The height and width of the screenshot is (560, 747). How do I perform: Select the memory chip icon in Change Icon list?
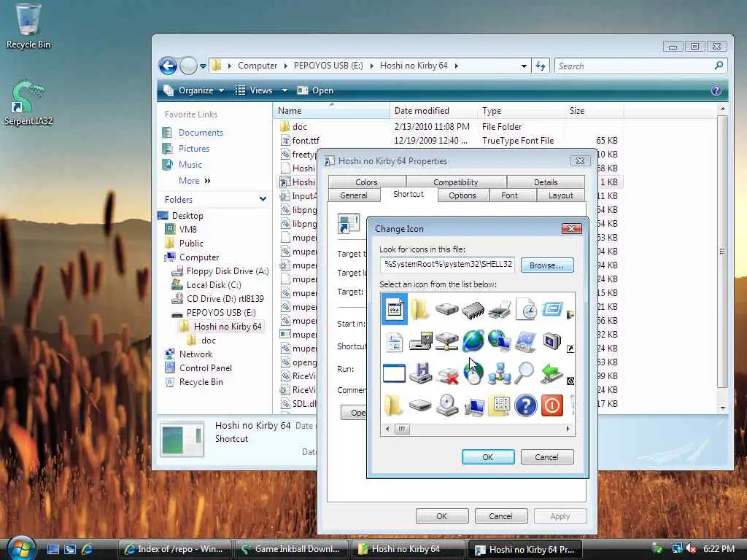pyautogui.click(x=473, y=309)
